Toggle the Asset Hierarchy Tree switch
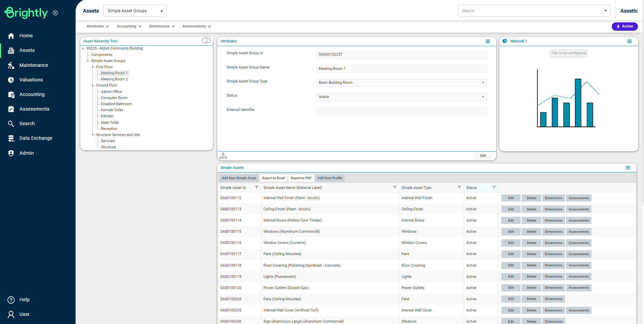This screenshot has height=324, width=644. pyautogui.click(x=206, y=41)
